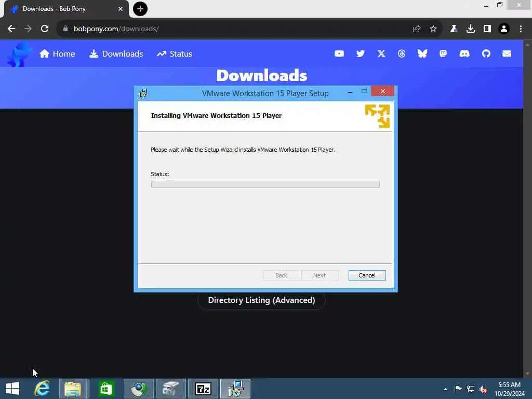532x399 pixels.
Task: Reload the bobpony.com page
Action: [x=45, y=29]
